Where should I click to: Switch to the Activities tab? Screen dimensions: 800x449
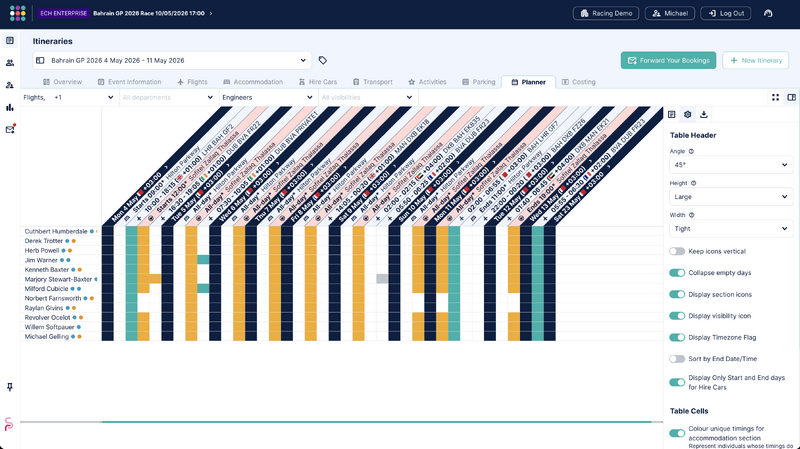(427, 82)
